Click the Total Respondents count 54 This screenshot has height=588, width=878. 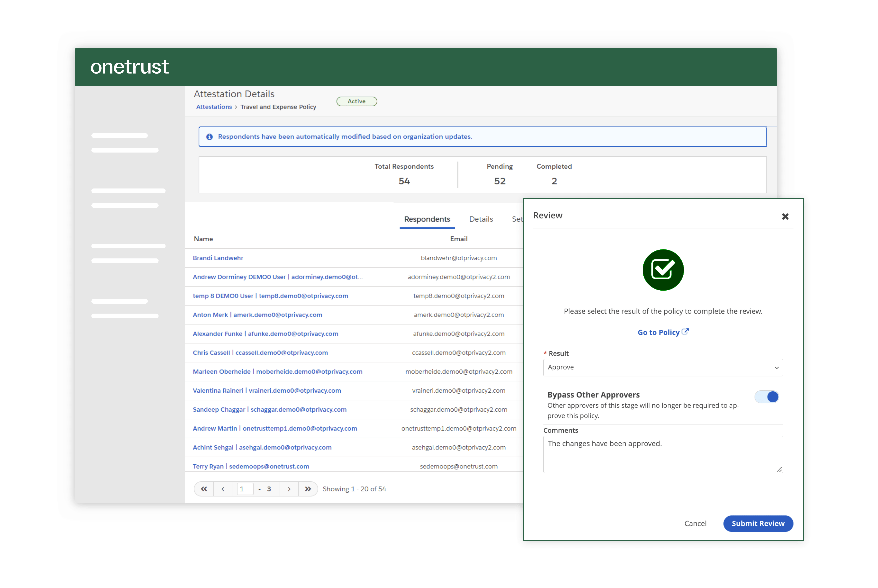(x=404, y=181)
